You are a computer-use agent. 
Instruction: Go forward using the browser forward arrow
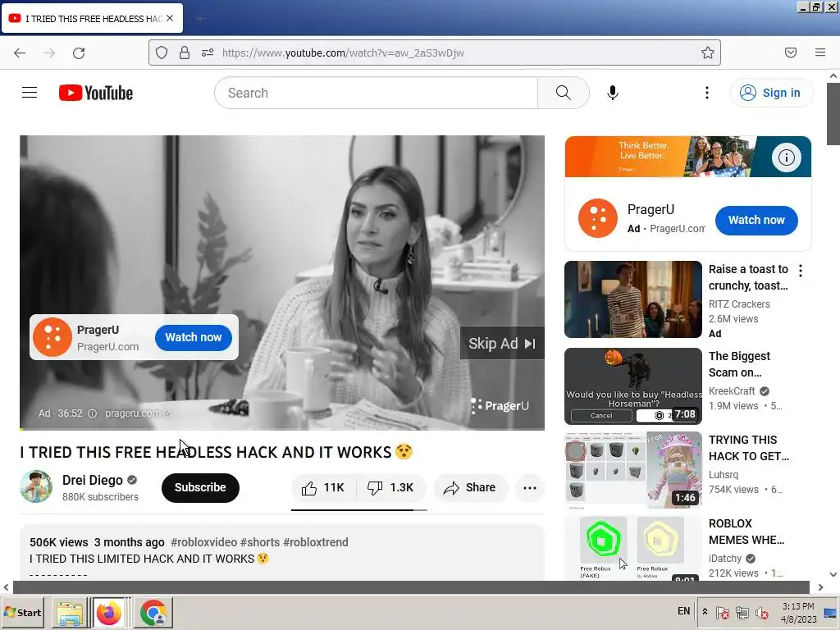point(49,52)
